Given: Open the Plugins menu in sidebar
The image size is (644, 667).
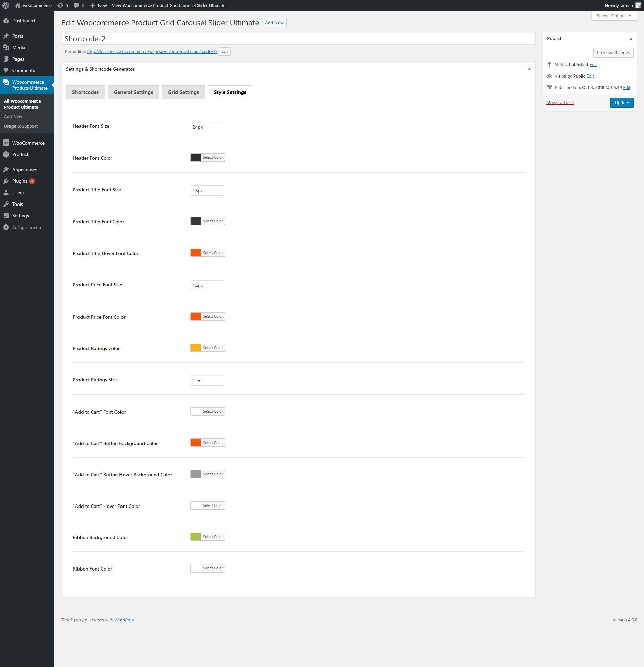Looking at the screenshot, I should pos(19,181).
